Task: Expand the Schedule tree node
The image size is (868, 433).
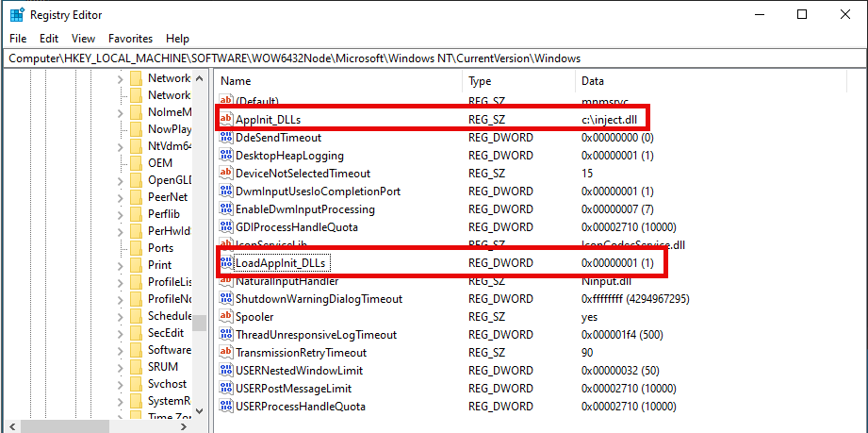Action: tap(120, 316)
